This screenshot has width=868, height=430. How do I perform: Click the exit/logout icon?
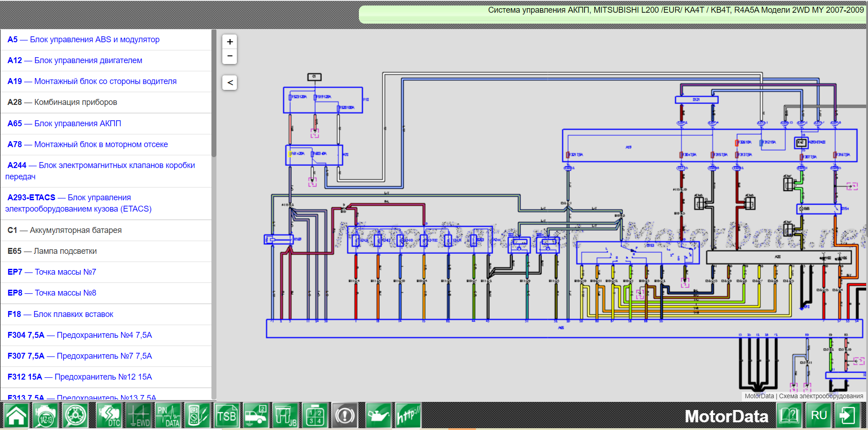pos(847,415)
